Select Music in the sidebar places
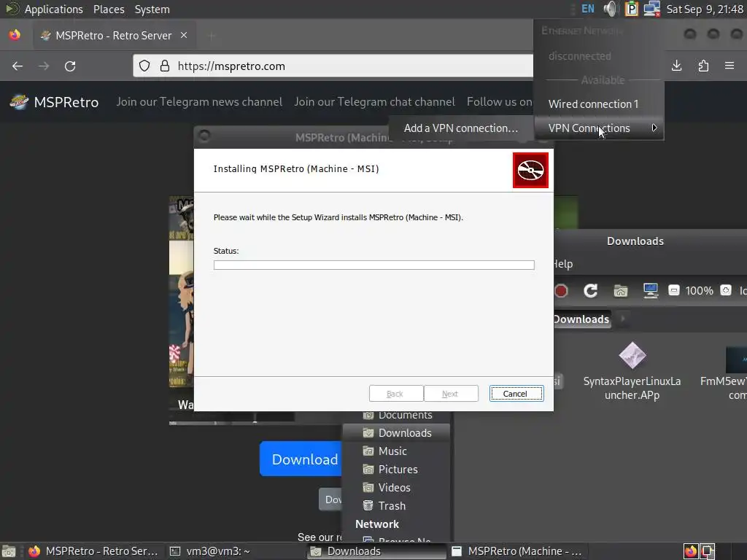The height and width of the screenshot is (560, 747). click(396, 451)
